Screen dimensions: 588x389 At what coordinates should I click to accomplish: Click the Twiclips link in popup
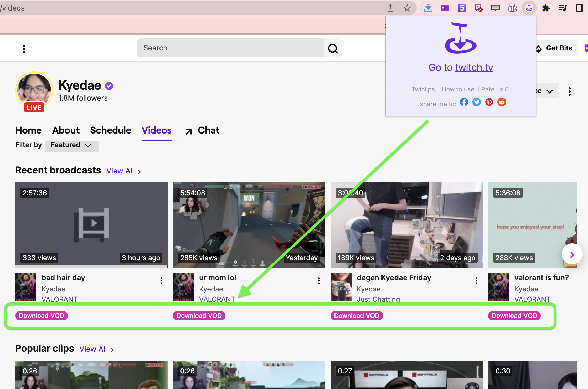pyautogui.click(x=423, y=89)
